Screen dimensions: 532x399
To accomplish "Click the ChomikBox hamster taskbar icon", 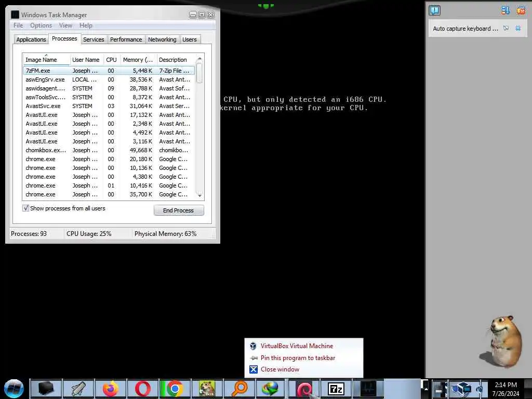I will pyautogui.click(x=207, y=389).
